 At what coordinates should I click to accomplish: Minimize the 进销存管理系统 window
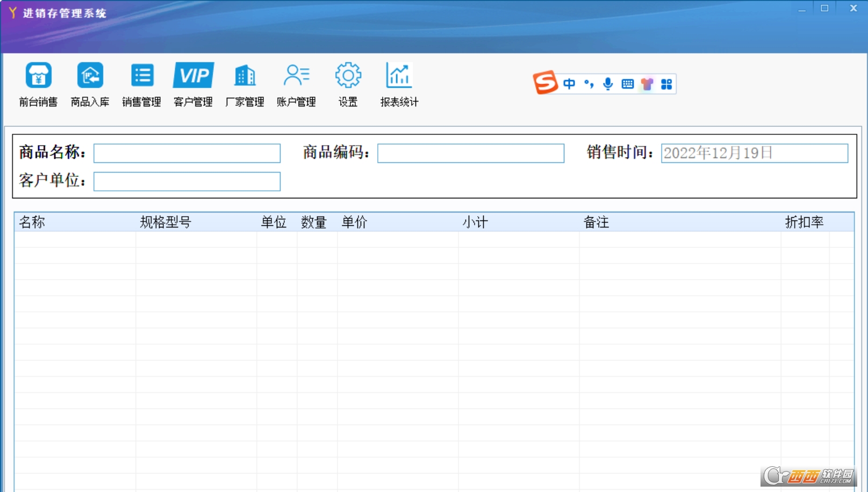click(x=802, y=9)
